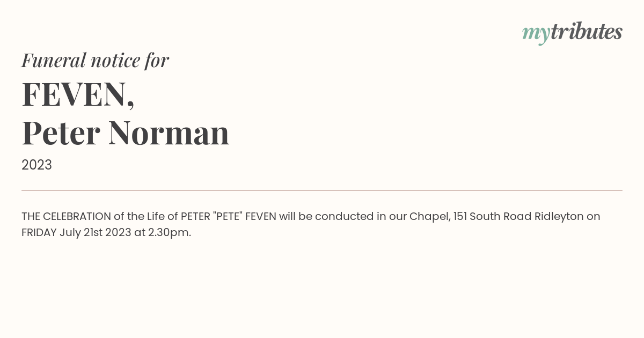Select the year "2023" under the name
This screenshot has height=338, width=644.
(36, 165)
